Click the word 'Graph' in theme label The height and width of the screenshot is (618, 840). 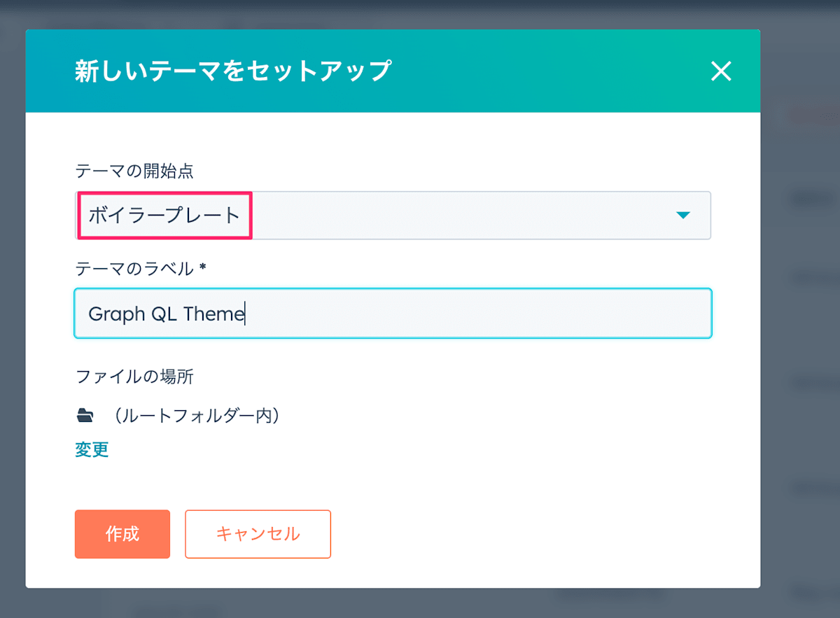click(117, 315)
